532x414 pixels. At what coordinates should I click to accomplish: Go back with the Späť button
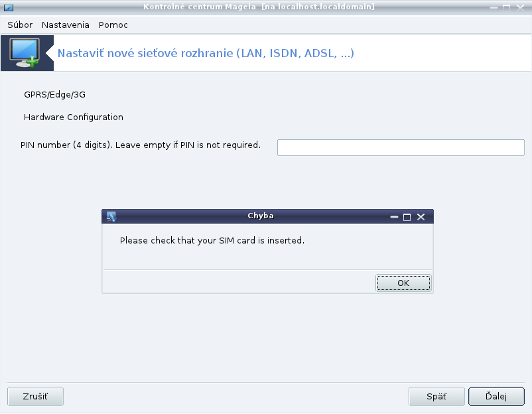click(436, 396)
